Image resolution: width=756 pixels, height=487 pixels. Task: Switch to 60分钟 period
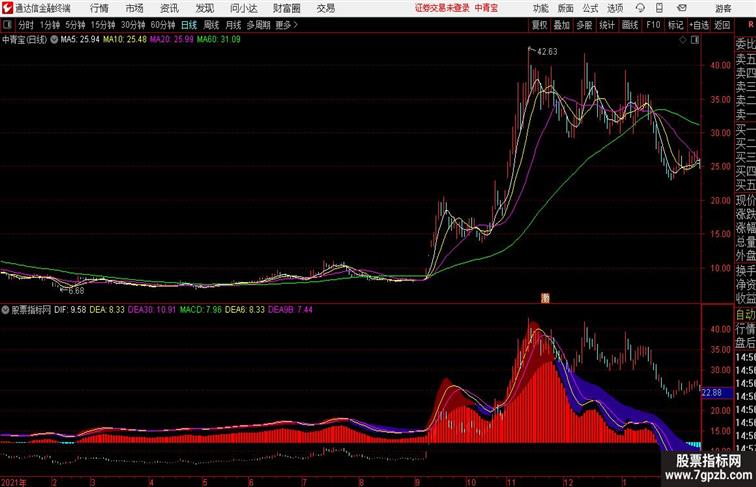coord(163,25)
